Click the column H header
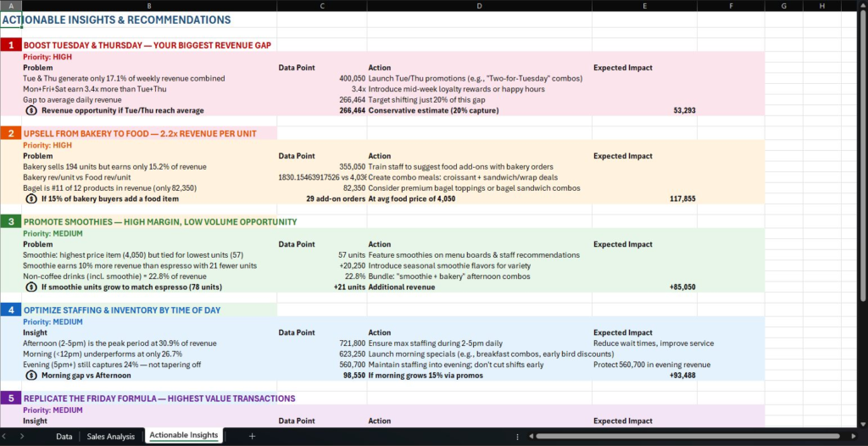The image size is (868, 446). pyautogui.click(x=821, y=6)
